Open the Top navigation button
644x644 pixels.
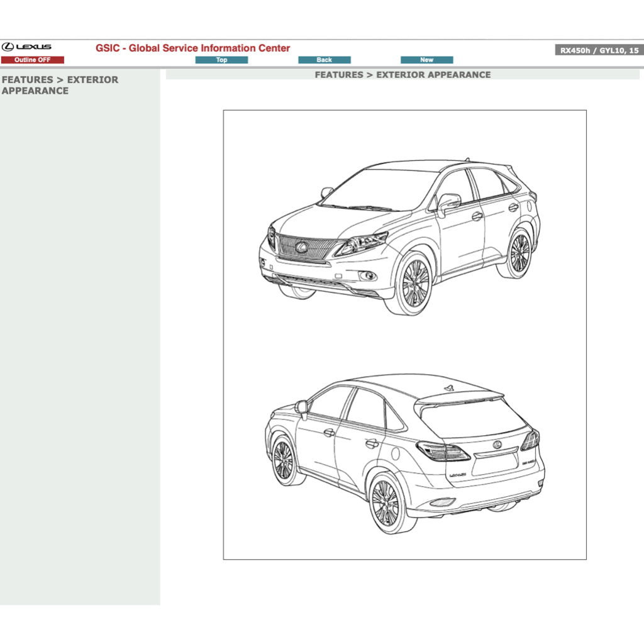[221, 60]
